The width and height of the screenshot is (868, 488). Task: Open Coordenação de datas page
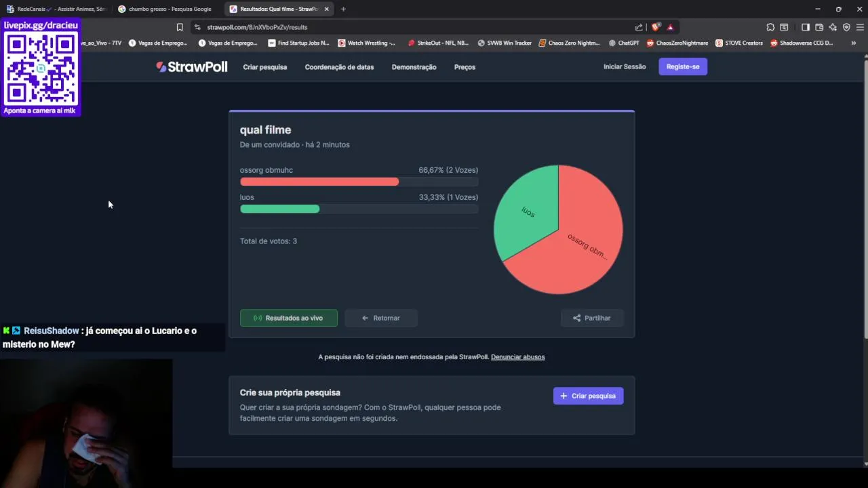(x=339, y=67)
